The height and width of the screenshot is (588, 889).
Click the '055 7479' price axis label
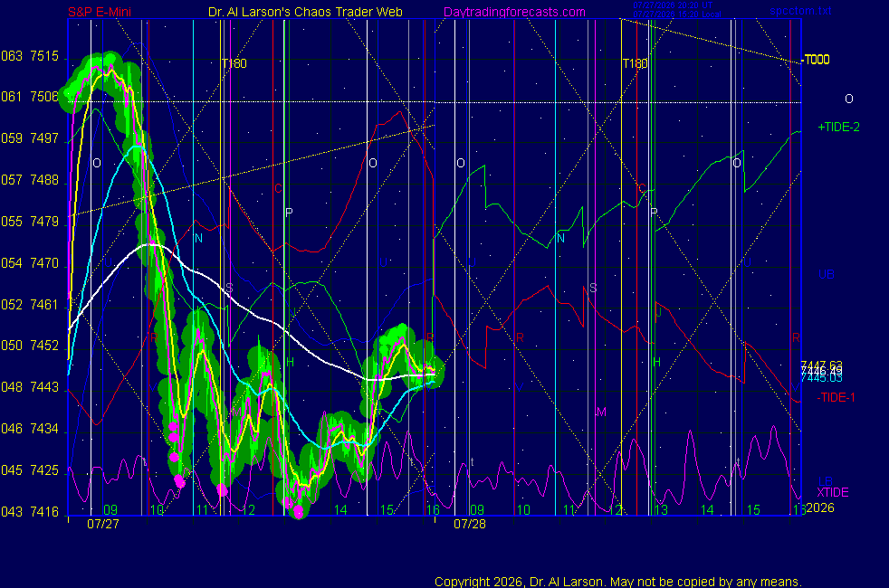[x=30, y=222]
